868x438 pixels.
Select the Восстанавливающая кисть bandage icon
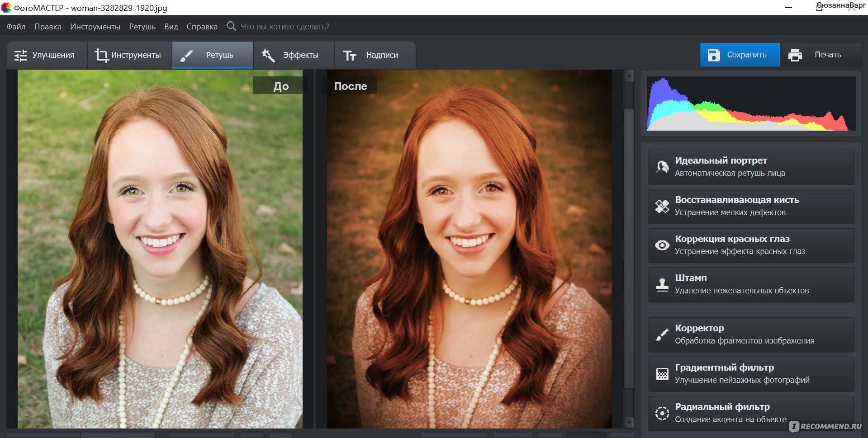[662, 206]
